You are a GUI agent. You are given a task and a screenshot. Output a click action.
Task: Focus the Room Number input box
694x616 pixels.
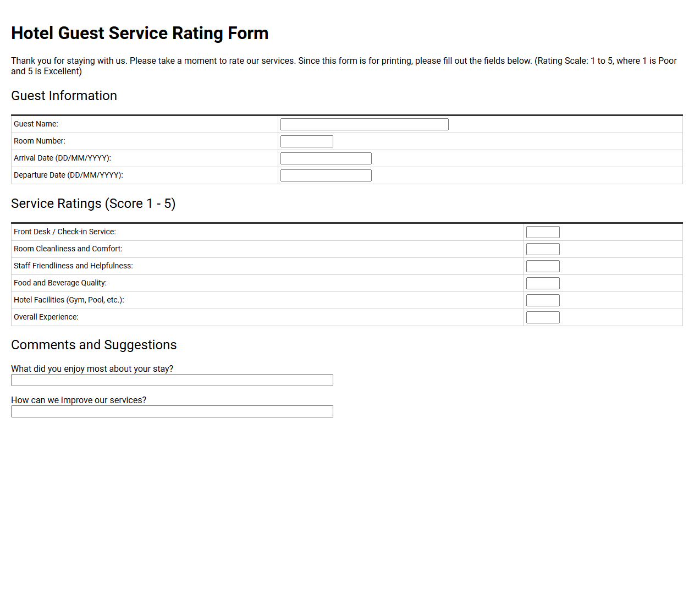pyautogui.click(x=306, y=141)
